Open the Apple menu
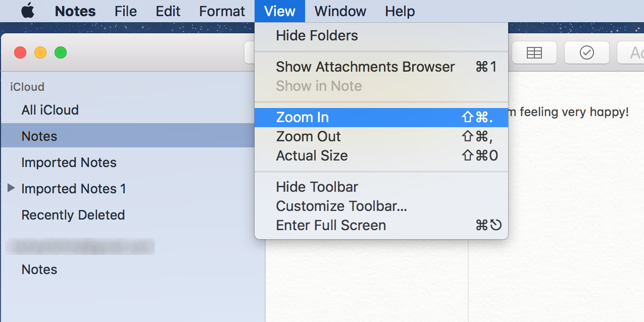The height and width of the screenshot is (322, 644). point(27,11)
